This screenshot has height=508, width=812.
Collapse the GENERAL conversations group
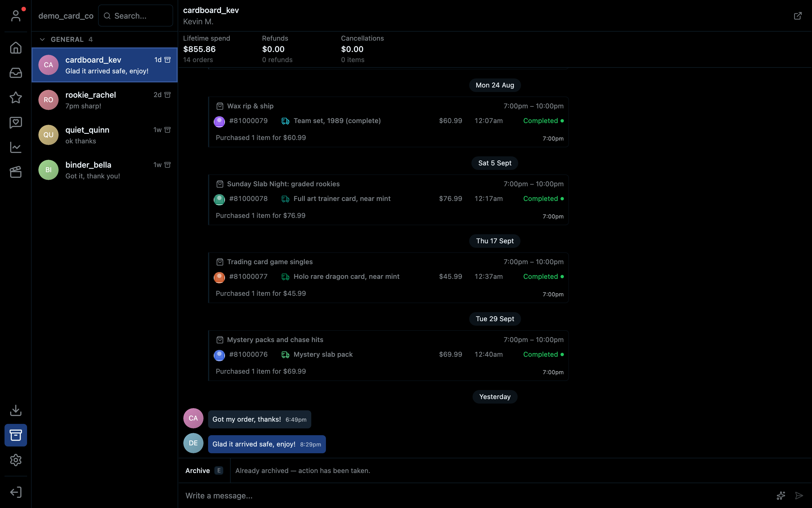click(x=42, y=39)
